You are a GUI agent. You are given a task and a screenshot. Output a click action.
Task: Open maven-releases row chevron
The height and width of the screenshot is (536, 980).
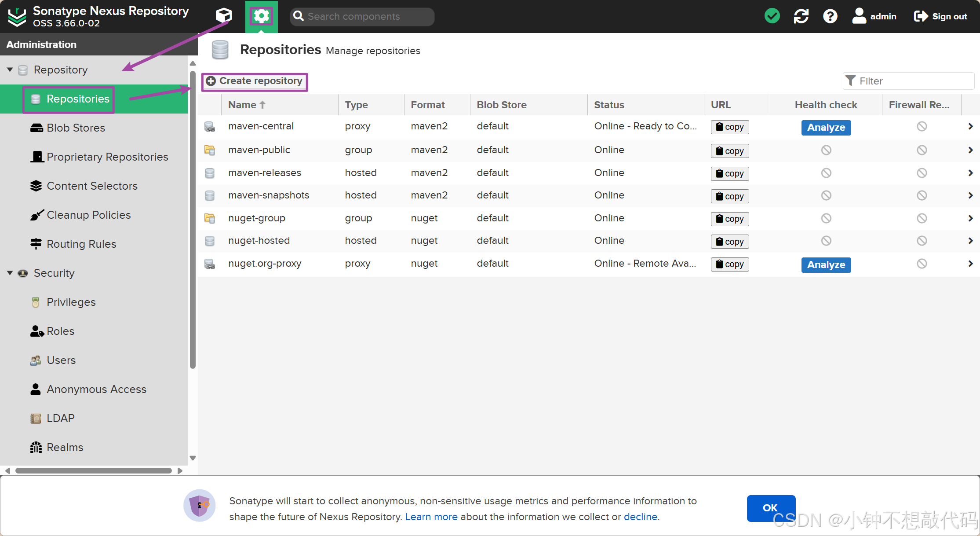click(970, 173)
